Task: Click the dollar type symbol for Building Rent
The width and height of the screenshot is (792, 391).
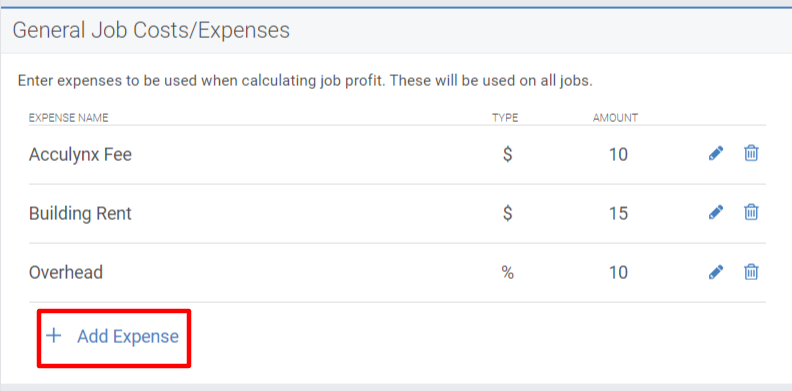Action: (x=508, y=213)
